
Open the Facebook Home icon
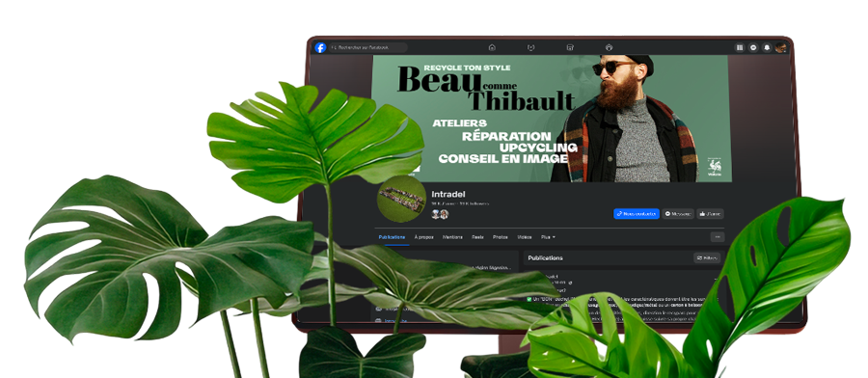[x=492, y=47]
